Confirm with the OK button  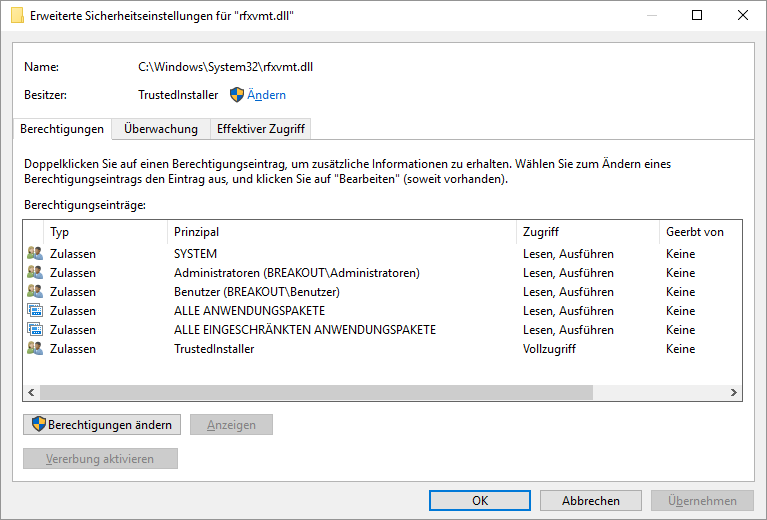click(x=480, y=500)
